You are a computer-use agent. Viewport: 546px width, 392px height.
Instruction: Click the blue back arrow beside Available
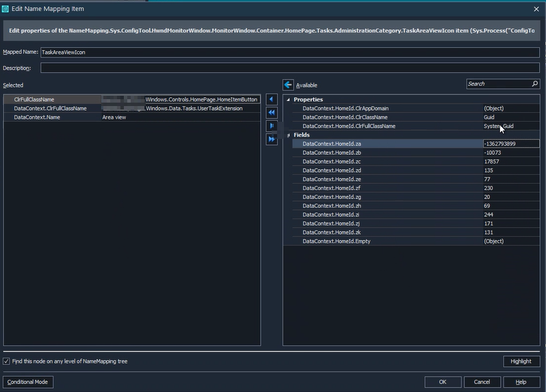[288, 85]
